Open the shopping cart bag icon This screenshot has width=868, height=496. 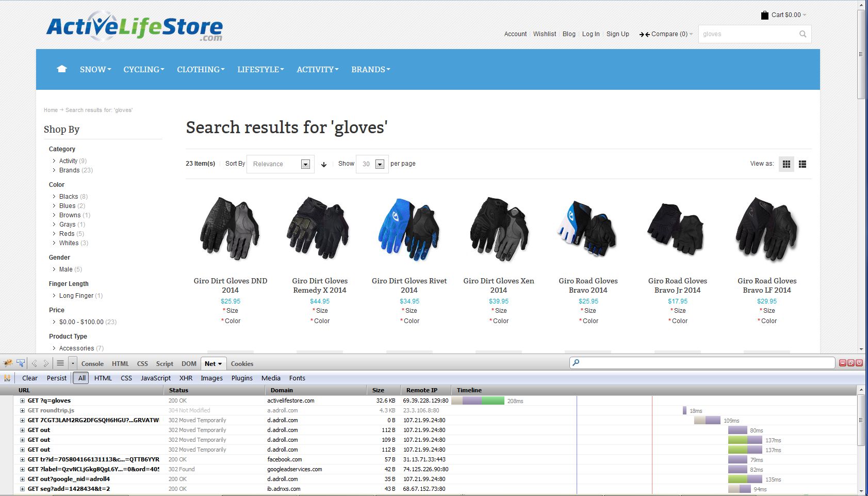point(765,15)
